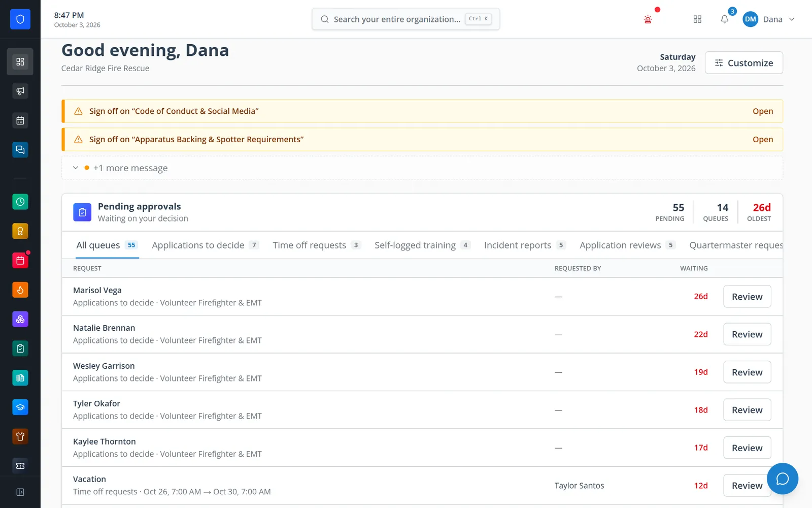Click the Pending approvals clipboard icon
This screenshot has height=508, width=812.
point(82,212)
